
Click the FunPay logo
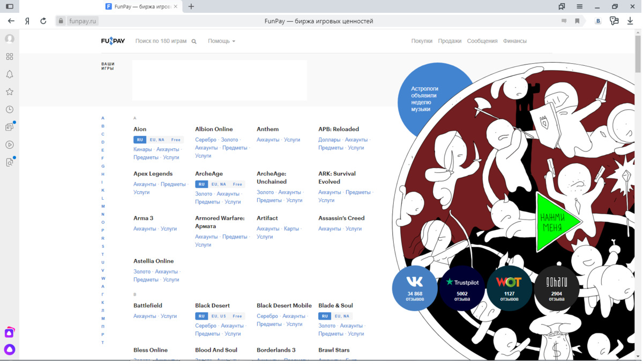113,41
